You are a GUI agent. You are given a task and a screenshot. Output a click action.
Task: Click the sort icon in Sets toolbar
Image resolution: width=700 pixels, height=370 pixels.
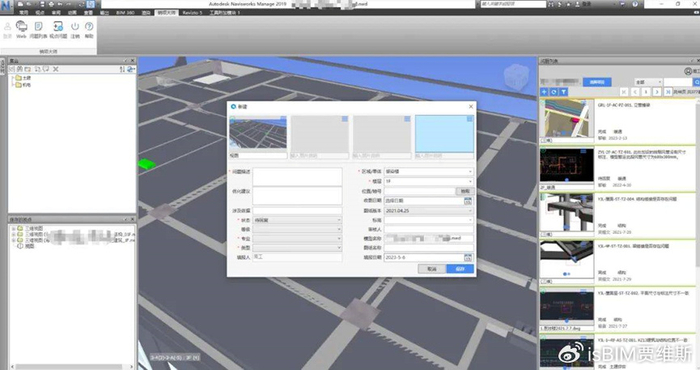[x=122, y=69]
